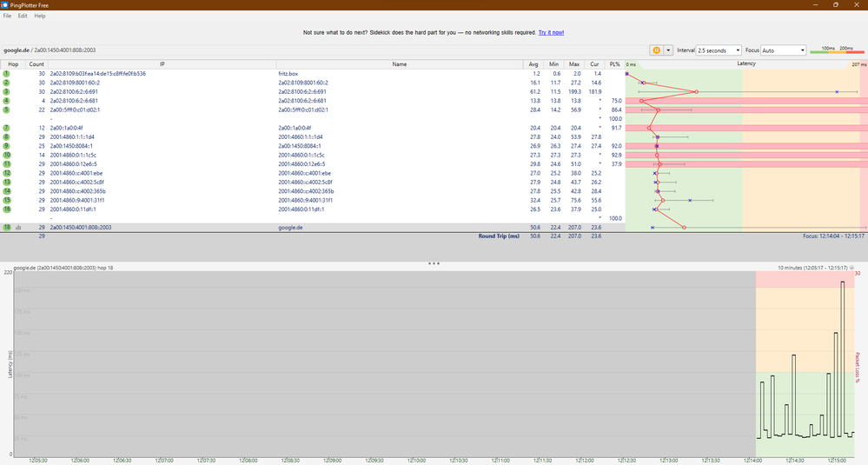Restore down the PingPlotter window

coord(835,5)
